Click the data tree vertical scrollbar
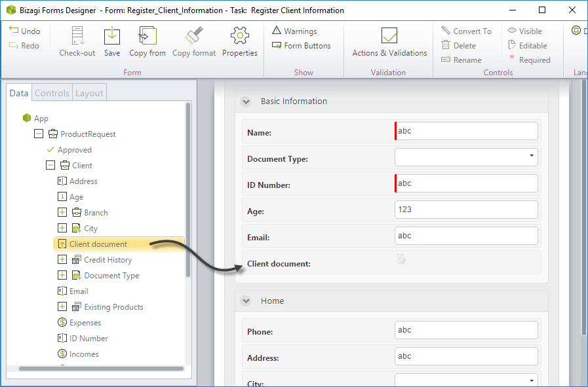This screenshot has height=387, width=588. coord(188,189)
